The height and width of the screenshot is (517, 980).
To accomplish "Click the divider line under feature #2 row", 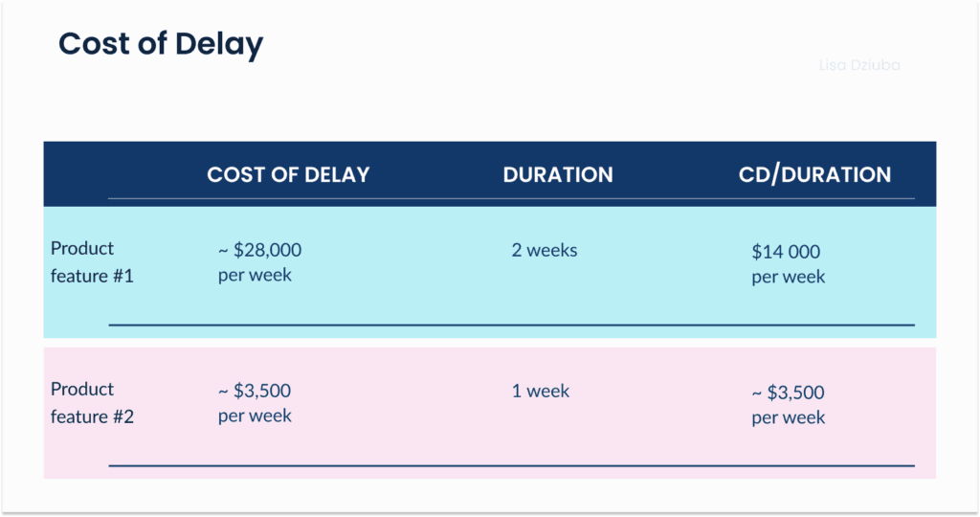I will click(511, 465).
